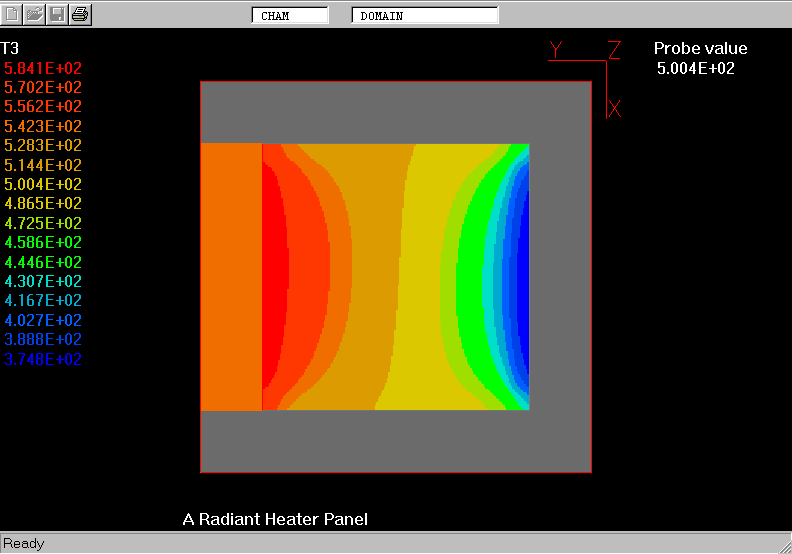Select the 5.004E+02 yellow legend value
Screen dimensions: 792x554
tap(44, 184)
